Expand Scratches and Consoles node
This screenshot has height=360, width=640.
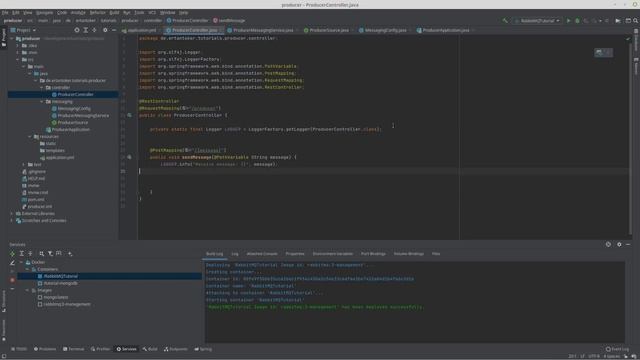(x=12, y=220)
